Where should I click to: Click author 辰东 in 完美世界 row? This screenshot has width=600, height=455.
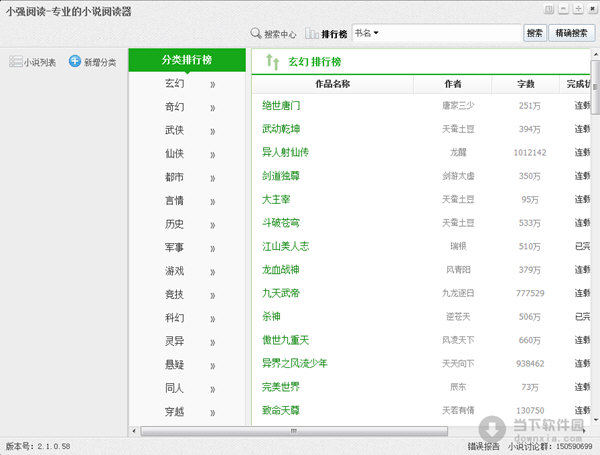[458, 387]
